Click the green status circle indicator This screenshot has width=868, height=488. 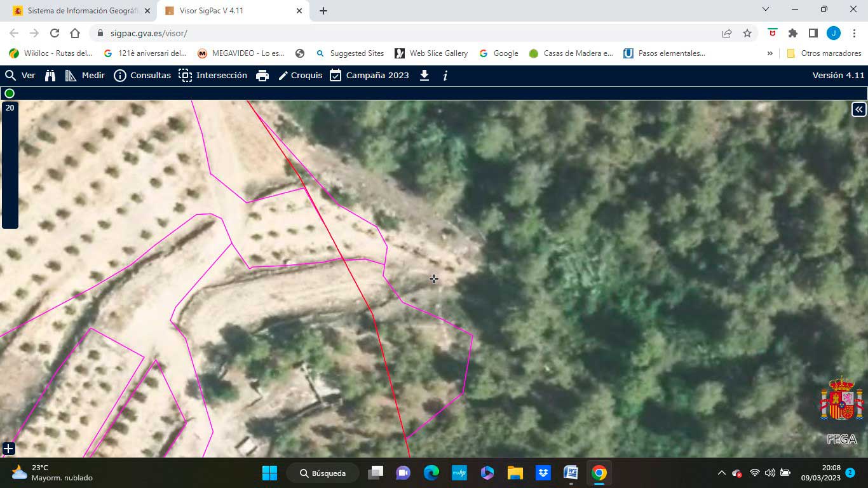(x=10, y=93)
